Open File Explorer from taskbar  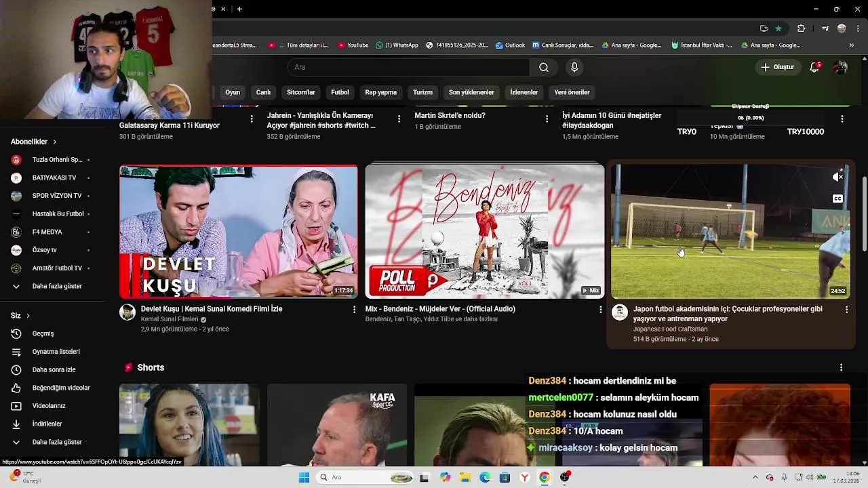pyautogui.click(x=465, y=477)
